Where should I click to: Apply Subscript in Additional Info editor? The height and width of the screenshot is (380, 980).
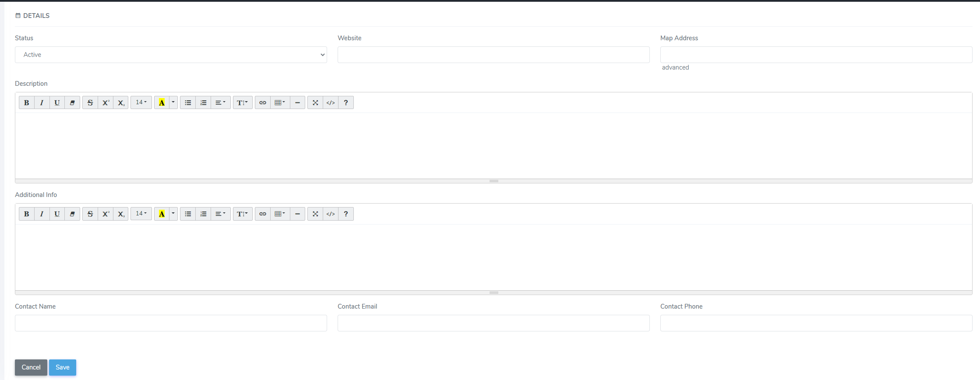coord(121,214)
